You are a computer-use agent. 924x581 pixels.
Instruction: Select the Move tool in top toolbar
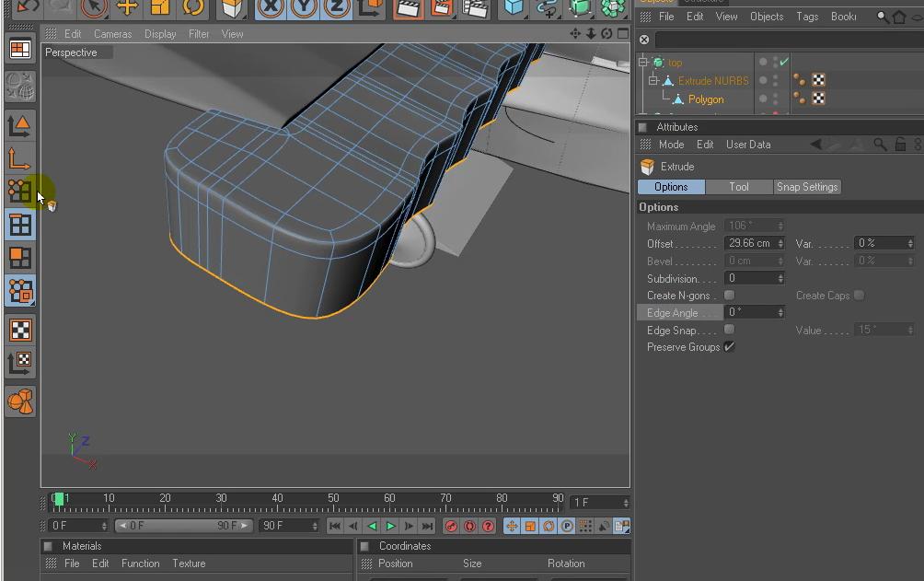(127, 7)
